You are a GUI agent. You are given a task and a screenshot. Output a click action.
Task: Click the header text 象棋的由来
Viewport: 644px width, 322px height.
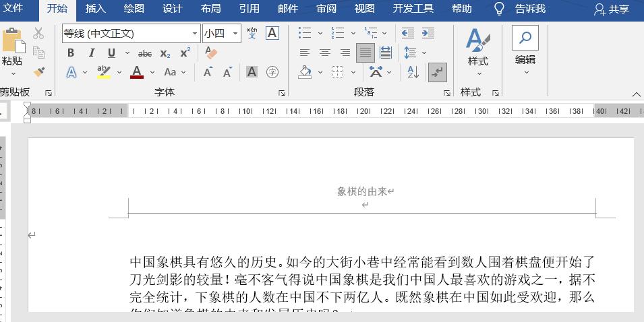tap(362, 191)
